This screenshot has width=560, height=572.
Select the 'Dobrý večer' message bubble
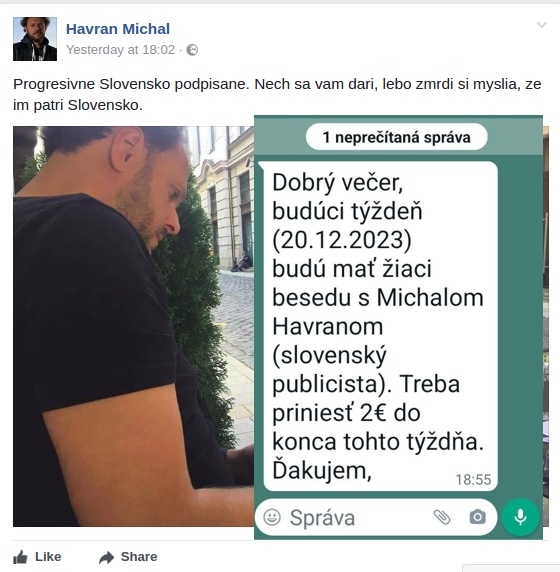pos(379,326)
